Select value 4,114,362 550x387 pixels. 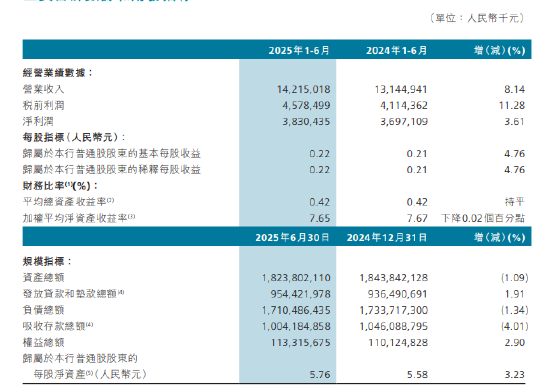404,105
